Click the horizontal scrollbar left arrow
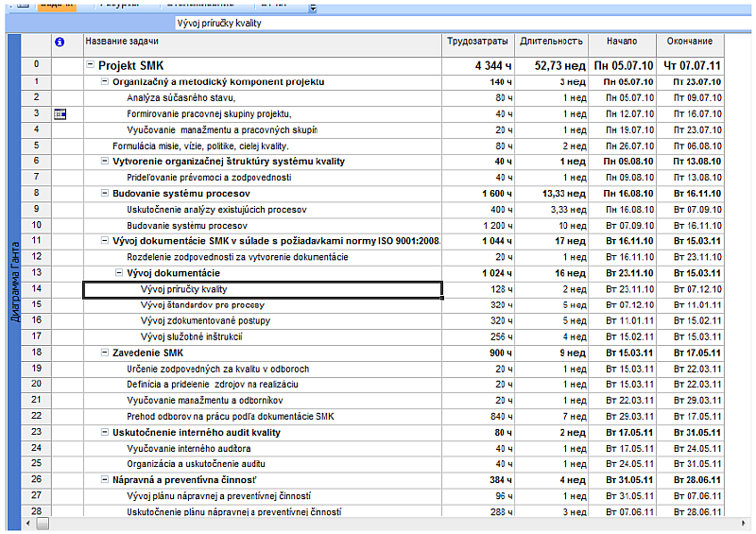 (x=28, y=524)
